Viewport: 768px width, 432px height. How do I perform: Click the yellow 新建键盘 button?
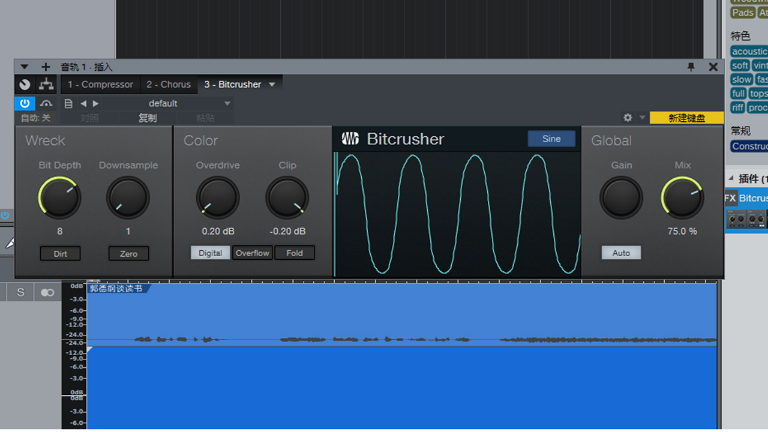[x=686, y=118]
